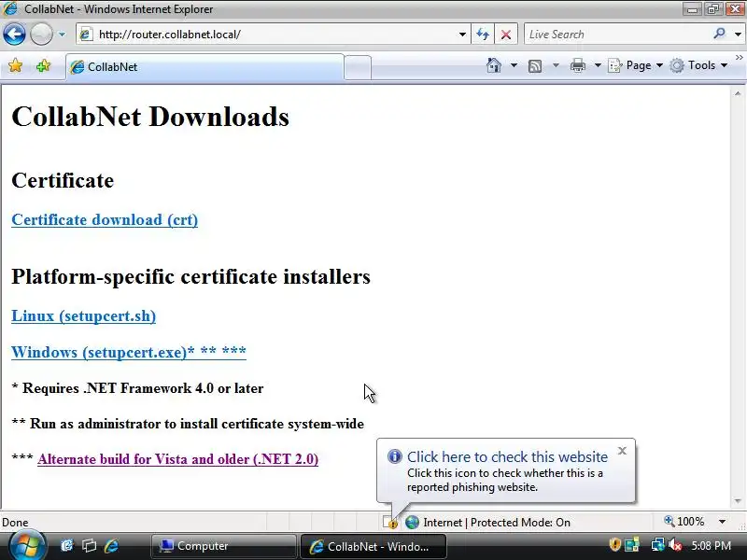Viewport: 747px width, 560px height.
Task: Click the page icon in the address bar
Action: [x=86, y=35]
